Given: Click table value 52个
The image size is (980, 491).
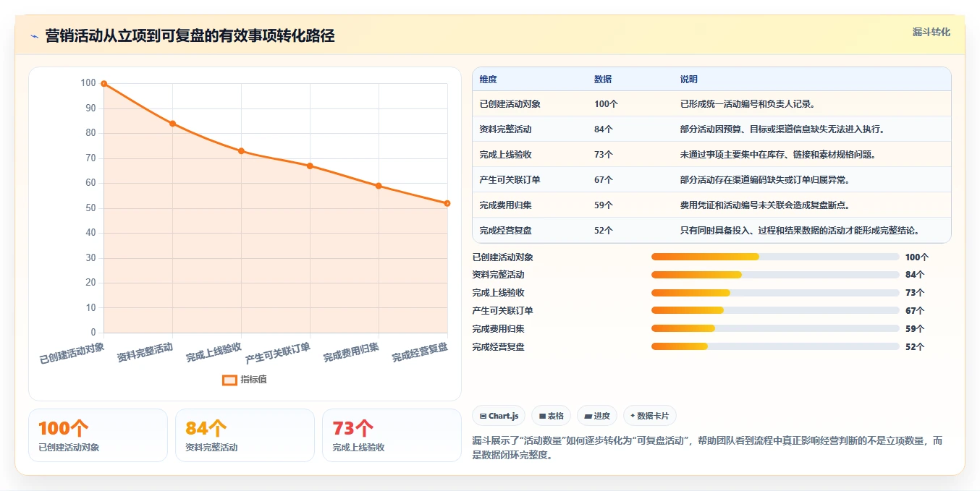Looking at the screenshot, I should (604, 231).
